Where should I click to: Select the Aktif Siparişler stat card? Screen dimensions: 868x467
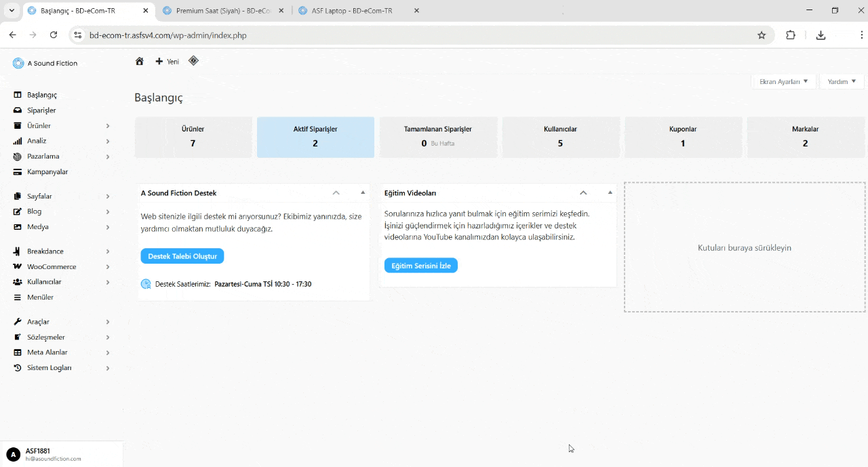click(315, 137)
